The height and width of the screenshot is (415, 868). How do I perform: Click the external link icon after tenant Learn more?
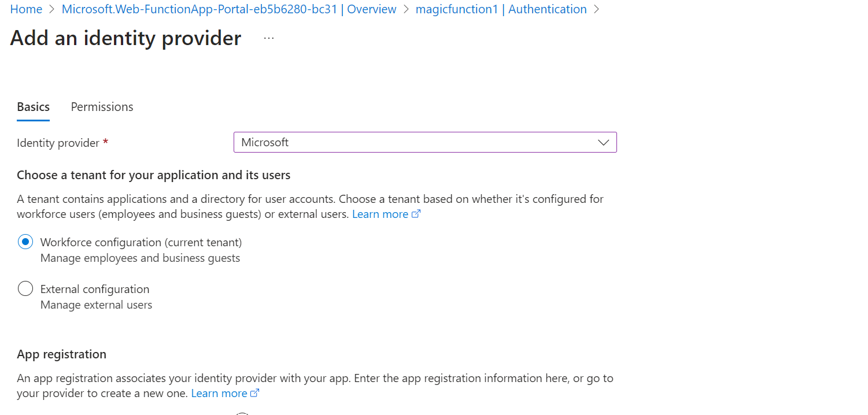pos(416,213)
